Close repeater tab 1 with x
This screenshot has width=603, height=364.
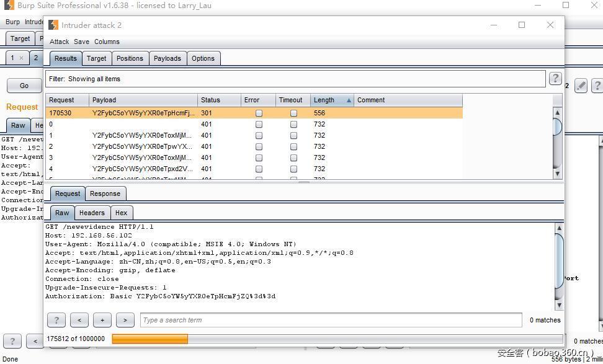[21, 58]
